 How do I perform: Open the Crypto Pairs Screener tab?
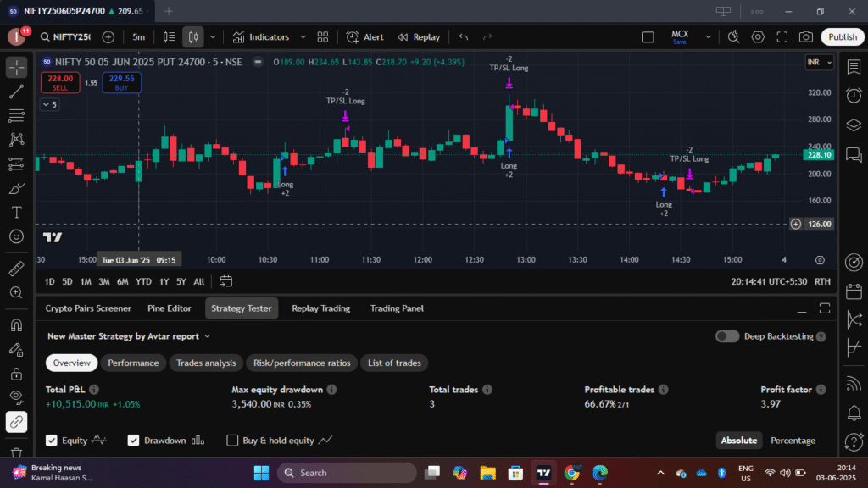(x=88, y=308)
